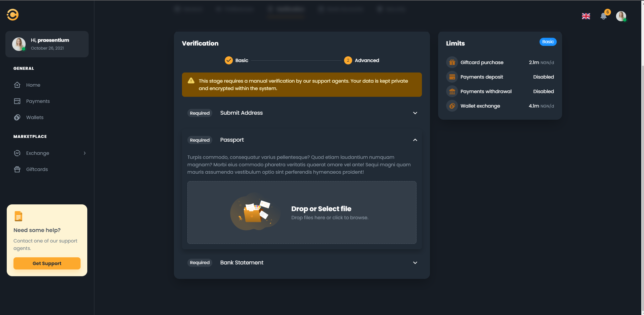Expand the Exchange submenu arrow
Image resolution: width=644 pixels, height=315 pixels.
coord(85,153)
